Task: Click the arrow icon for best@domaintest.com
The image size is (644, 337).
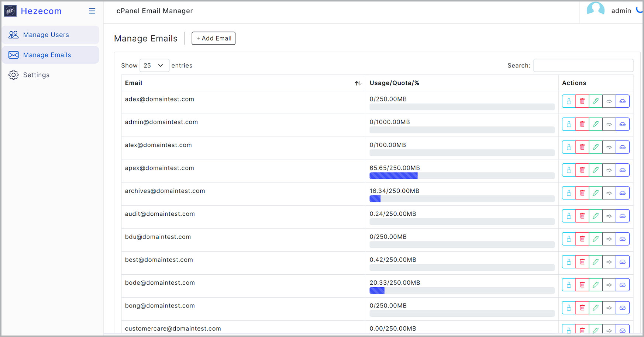Action: point(609,262)
